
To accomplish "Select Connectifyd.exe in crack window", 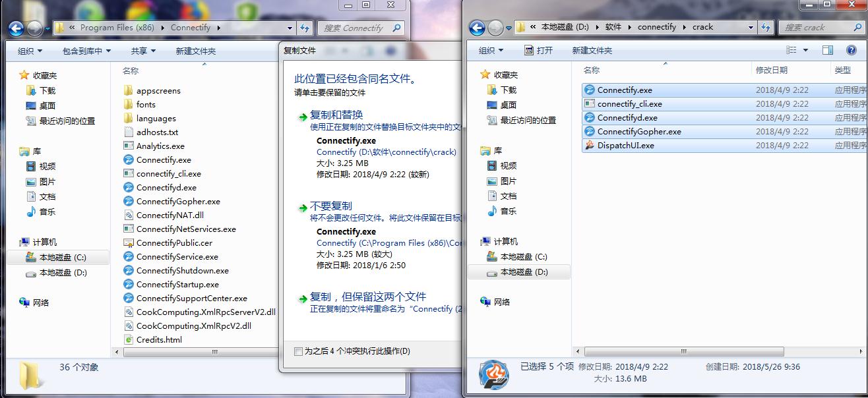I will [x=627, y=118].
